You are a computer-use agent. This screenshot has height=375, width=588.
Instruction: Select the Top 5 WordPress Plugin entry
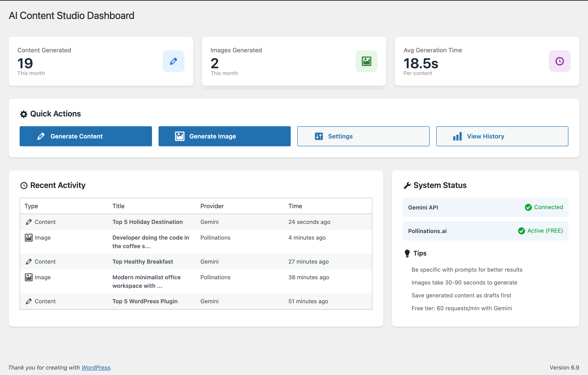click(145, 301)
